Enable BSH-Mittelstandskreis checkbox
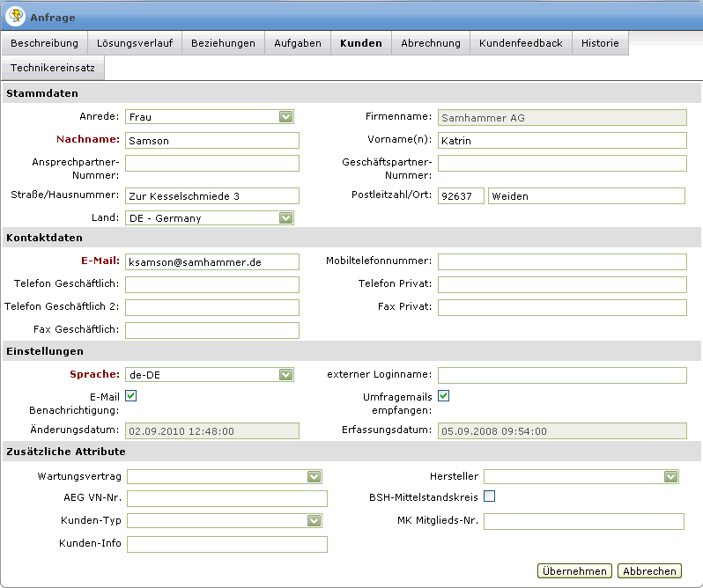This screenshot has width=703, height=588. tap(490, 496)
